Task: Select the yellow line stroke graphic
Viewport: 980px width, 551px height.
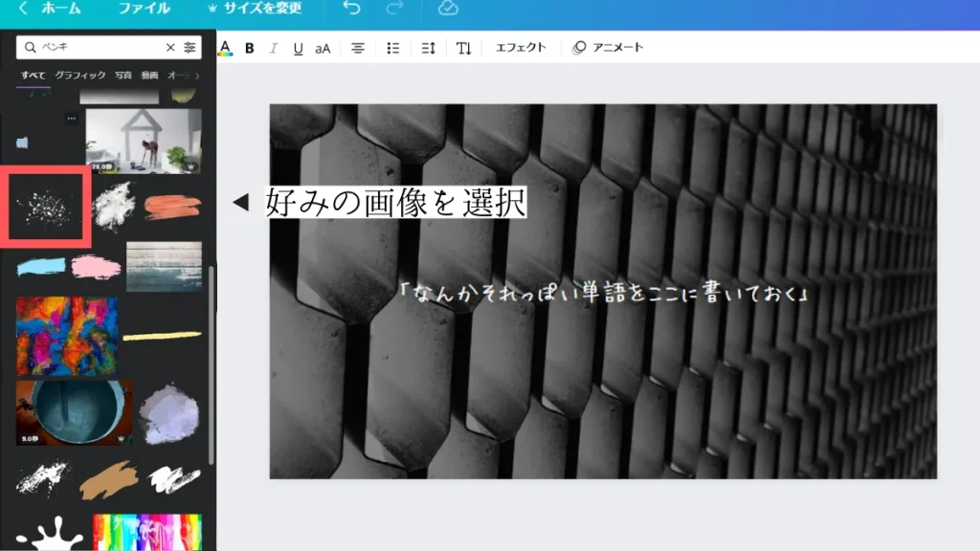Action: click(163, 336)
